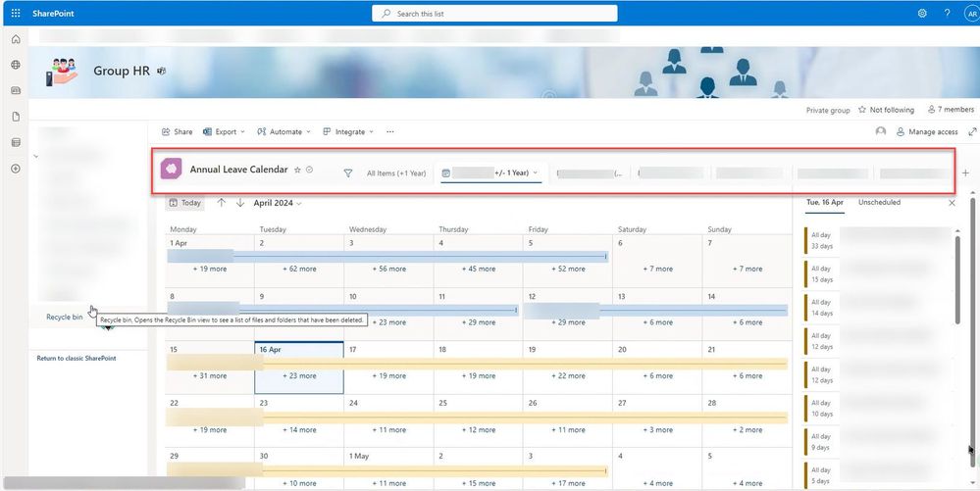Show '+ 22 more' events on 19 April
Screen dimensions: 980x491
point(568,376)
